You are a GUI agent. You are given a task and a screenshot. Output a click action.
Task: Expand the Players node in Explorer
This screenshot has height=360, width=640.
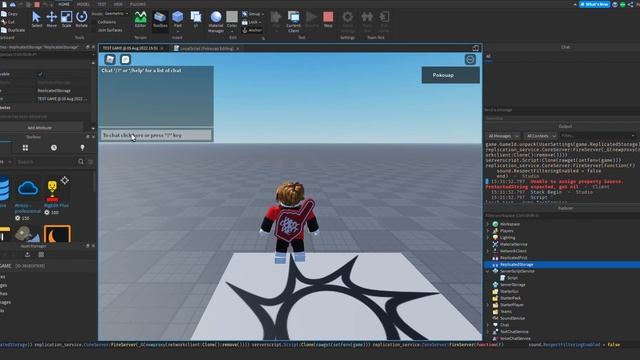point(488,231)
